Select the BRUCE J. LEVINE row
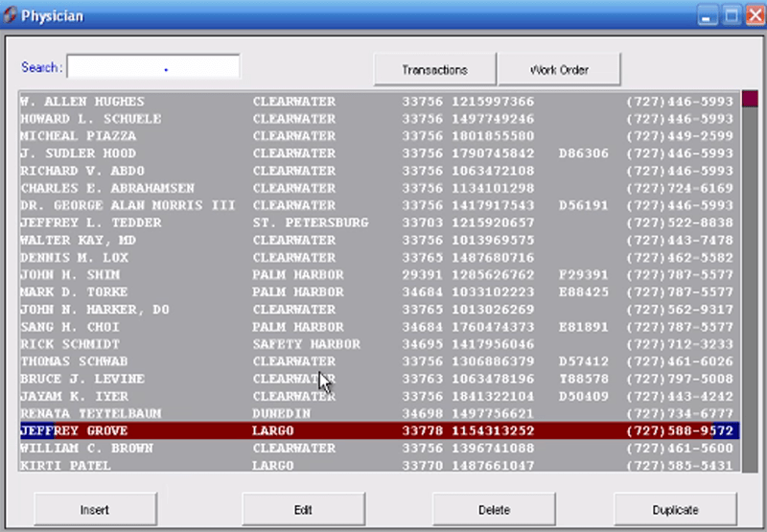 380,379
